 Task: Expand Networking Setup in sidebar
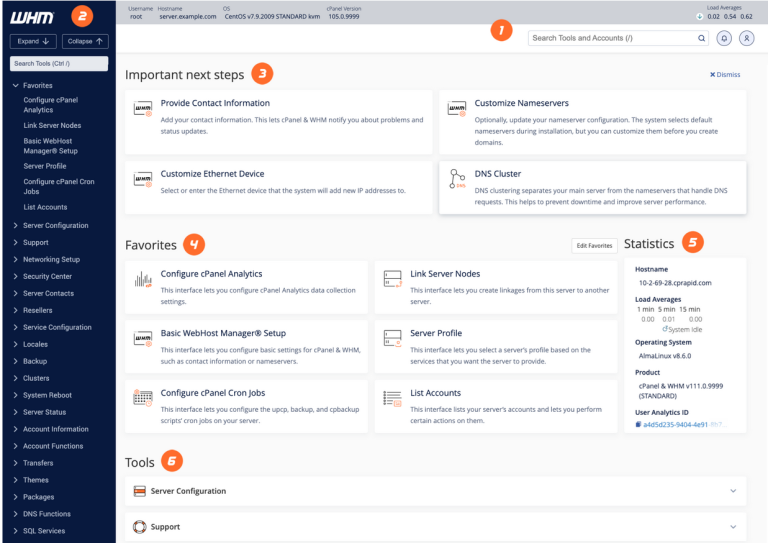pyautogui.click(x=16, y=260)
